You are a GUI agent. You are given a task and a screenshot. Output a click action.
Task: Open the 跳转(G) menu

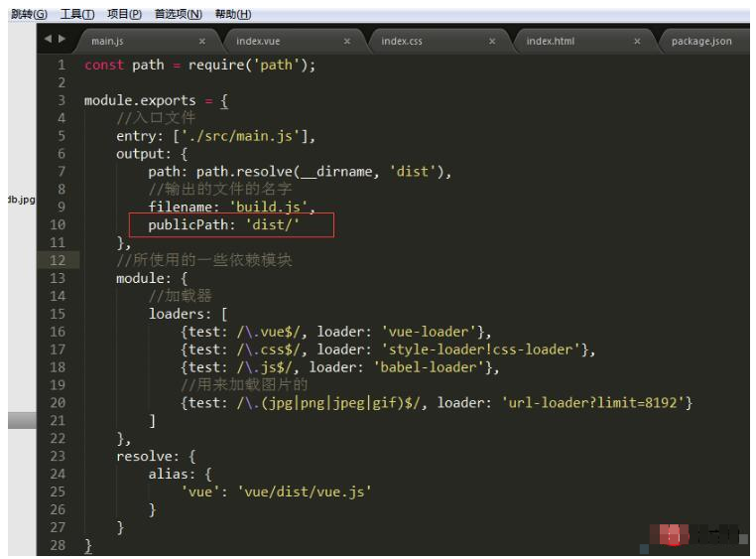[29, 14]
